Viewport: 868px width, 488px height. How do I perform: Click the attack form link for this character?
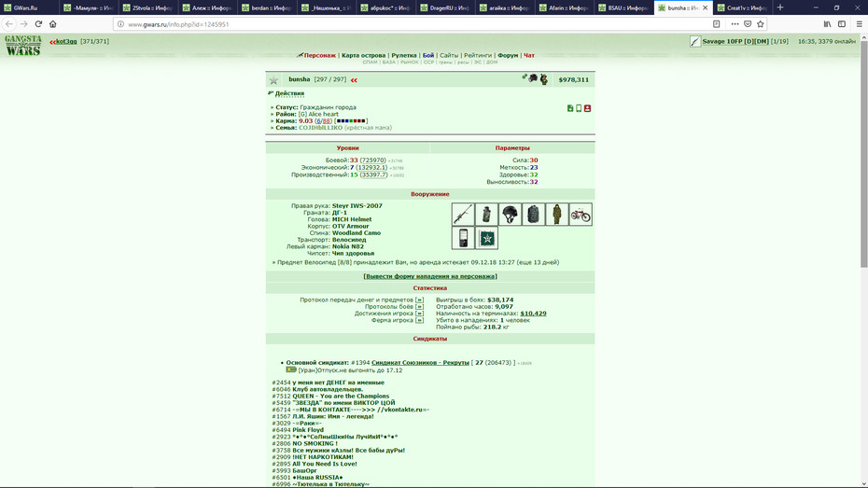coord(430,276)
